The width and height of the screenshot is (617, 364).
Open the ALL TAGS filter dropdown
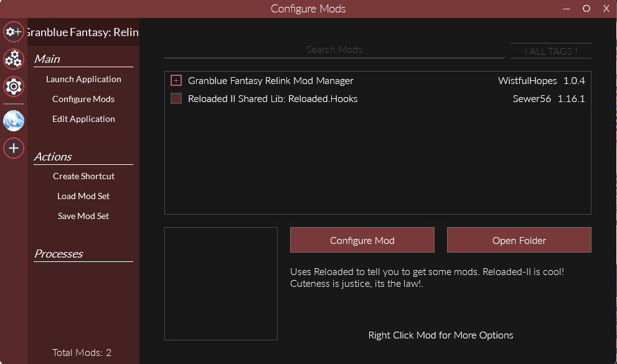550,51
